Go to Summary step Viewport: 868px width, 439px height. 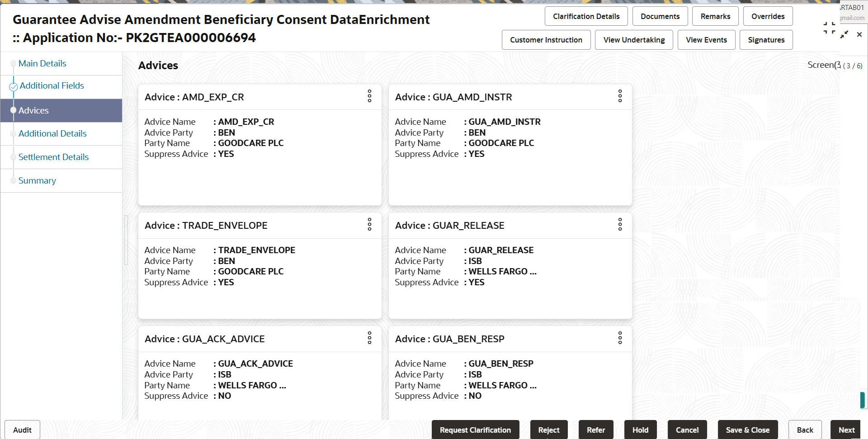pyautogui.click(x=37, y=180)
